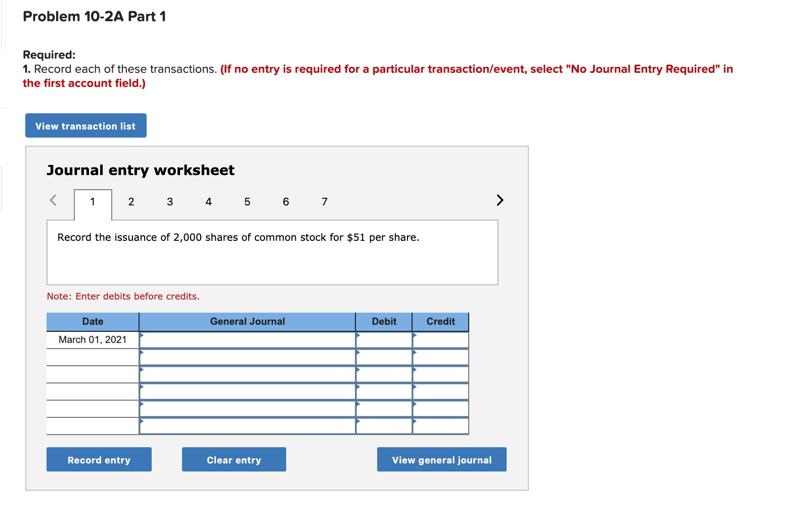Screen dimensions: 812x515
Task: Click the Record entry button
Action: click(x=99, y=459)
